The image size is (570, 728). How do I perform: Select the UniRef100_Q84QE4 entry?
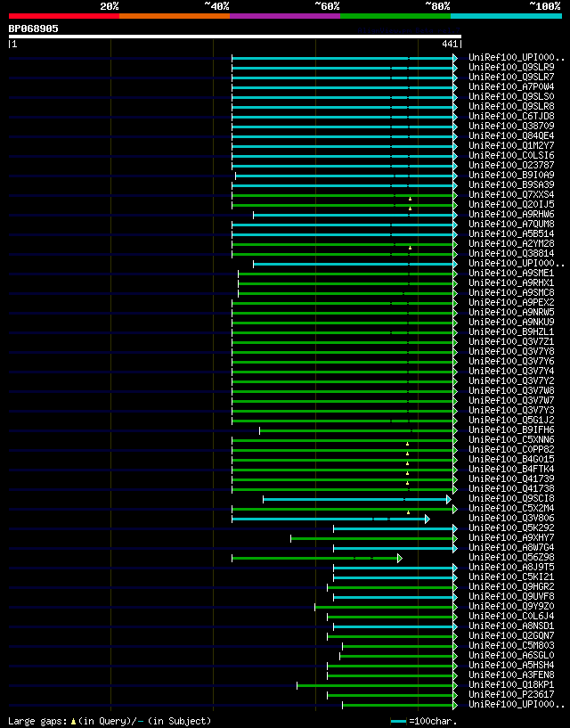point(511,135)
